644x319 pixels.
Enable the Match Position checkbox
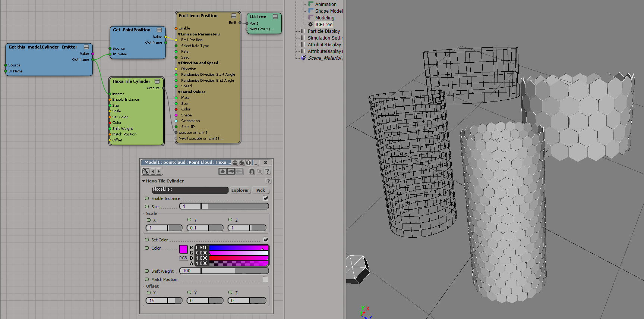tap(265, 279)
